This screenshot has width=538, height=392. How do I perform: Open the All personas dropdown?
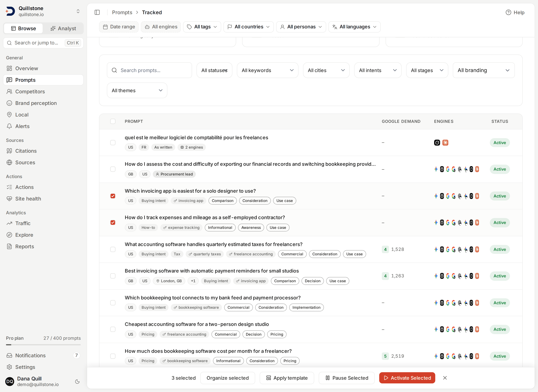click(x=301, y=27)
